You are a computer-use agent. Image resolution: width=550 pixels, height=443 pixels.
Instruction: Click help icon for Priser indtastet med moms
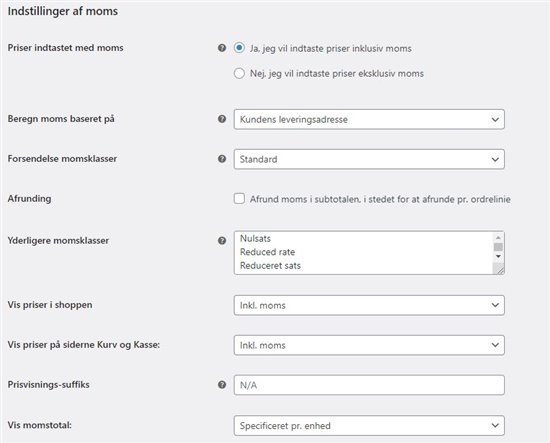[222, 48]
